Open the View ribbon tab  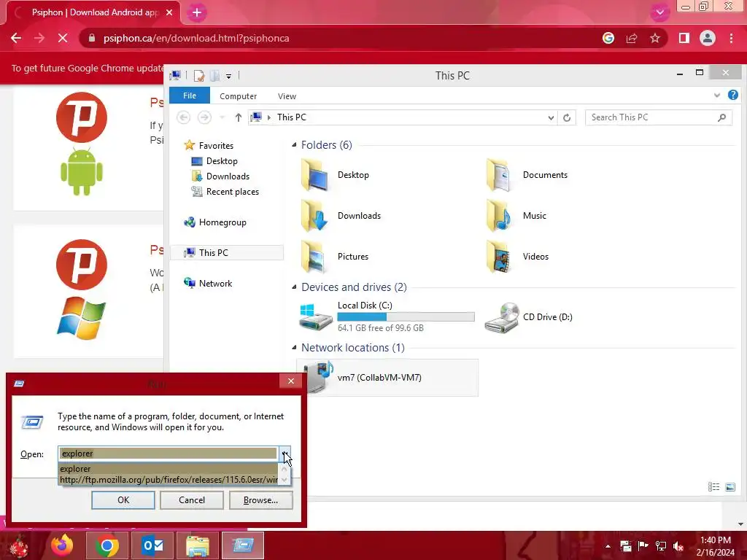pyautogui.click(x=287, y=96)
